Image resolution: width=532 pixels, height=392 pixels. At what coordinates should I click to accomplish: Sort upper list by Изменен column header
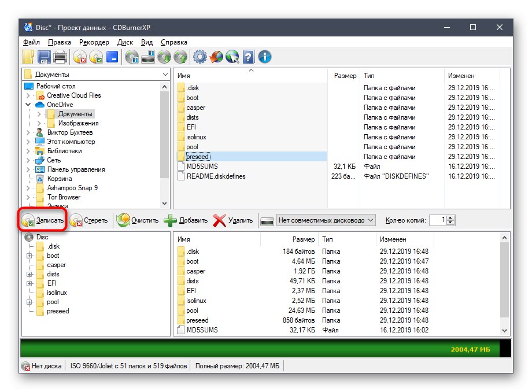tap(472, 76)
